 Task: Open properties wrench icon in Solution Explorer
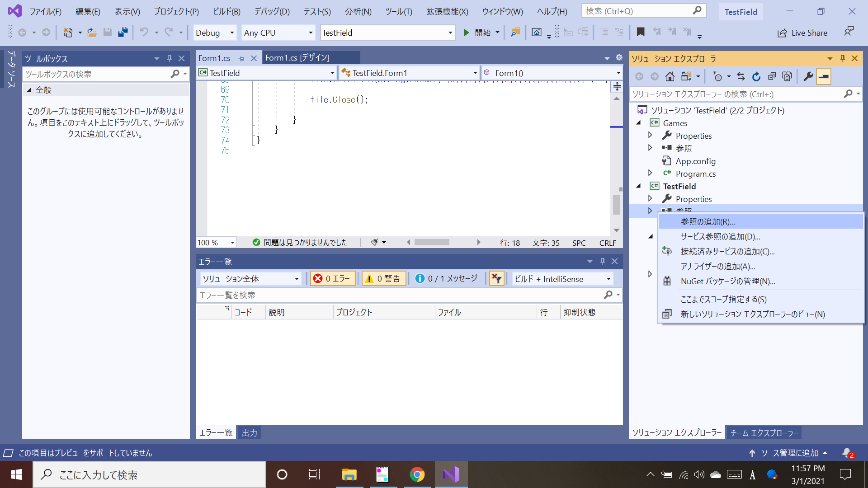[808, 77]
